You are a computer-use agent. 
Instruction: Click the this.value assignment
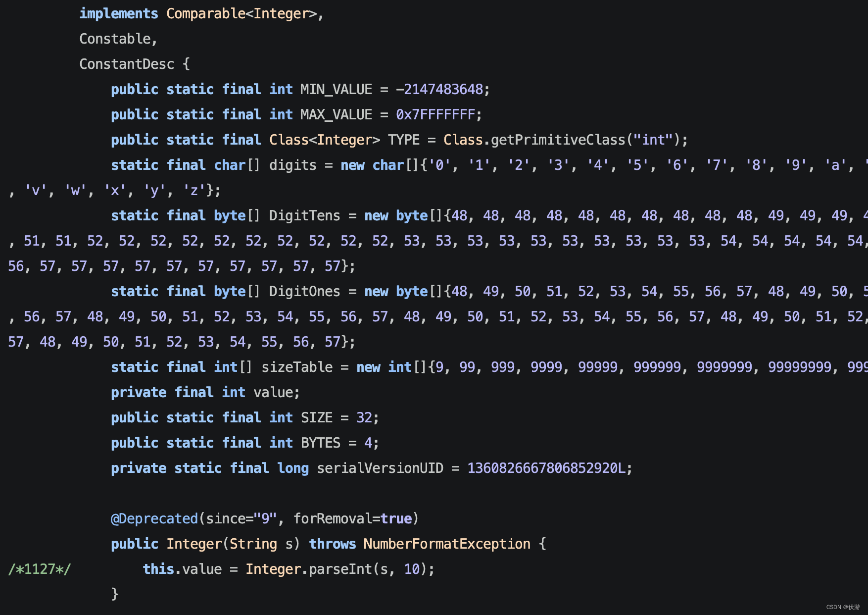click(182, 569)
